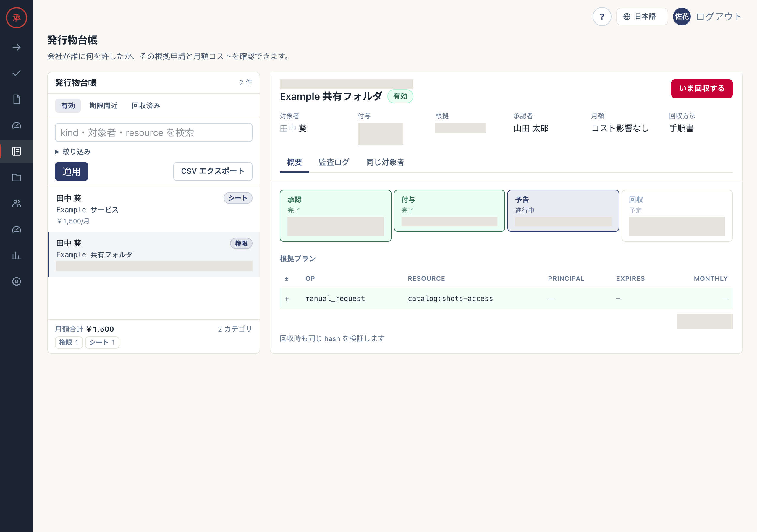
Task: Click the コスト影響なし monthly value
Action: click(x=620, y=129)
